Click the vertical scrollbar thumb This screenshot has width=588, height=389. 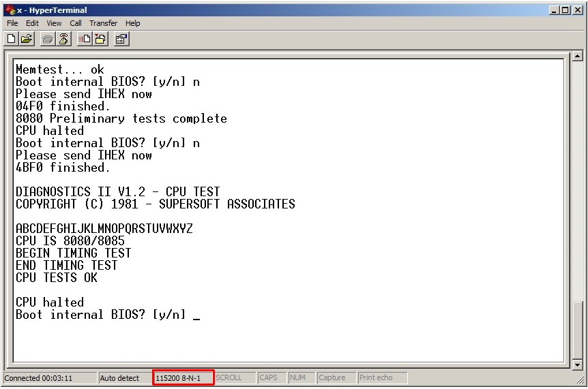[578, 330]
